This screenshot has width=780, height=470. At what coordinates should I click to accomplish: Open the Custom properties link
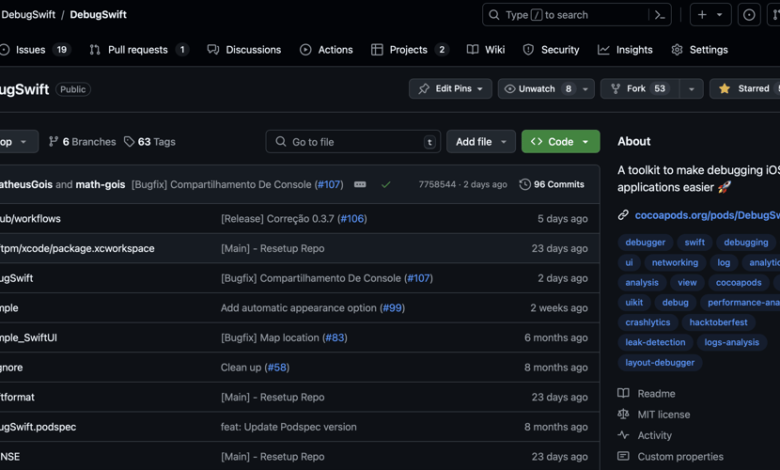point(671,457)
